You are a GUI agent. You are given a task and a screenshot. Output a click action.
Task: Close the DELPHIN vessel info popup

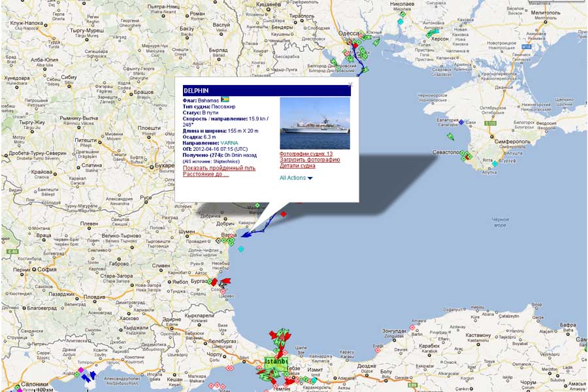tap(350, 84)
